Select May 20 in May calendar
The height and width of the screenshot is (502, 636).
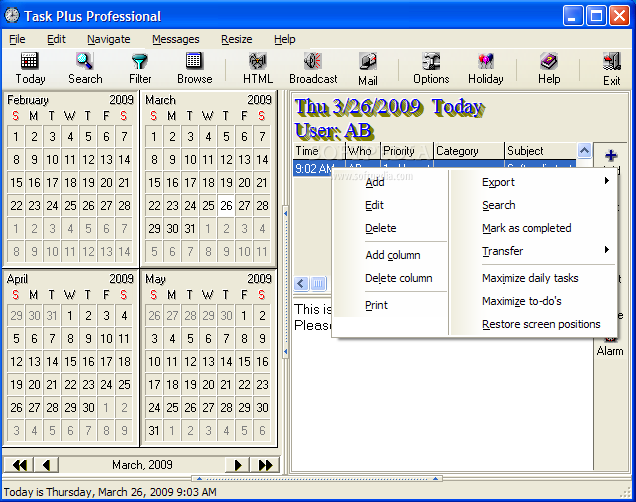[208, 384]
